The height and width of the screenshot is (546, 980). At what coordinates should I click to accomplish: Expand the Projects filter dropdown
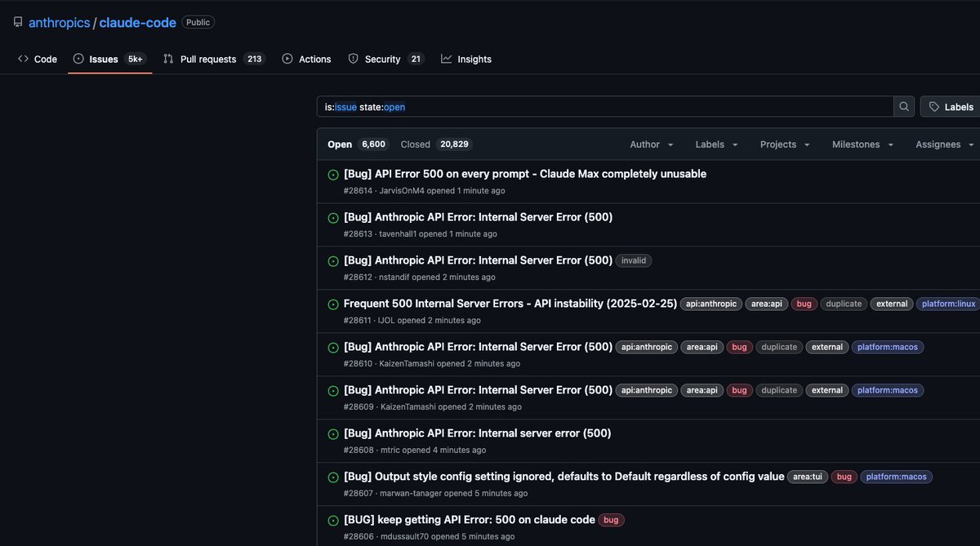tap(785, 144)
